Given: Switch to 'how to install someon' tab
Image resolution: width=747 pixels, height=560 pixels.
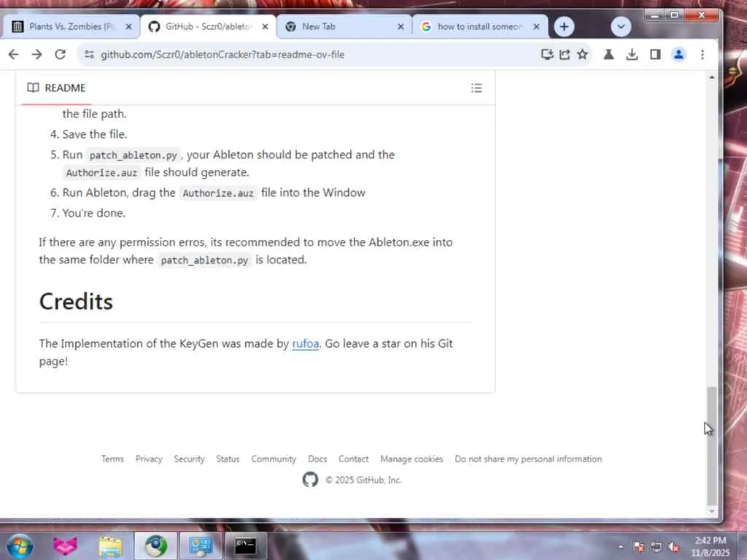Looking at the screenshot, I should 480,27.
